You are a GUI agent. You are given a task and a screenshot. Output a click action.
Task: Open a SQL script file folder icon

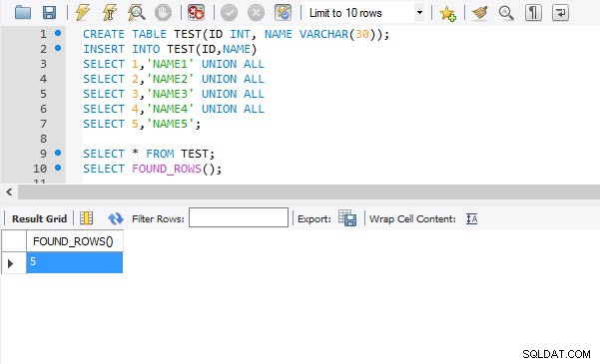click(23, 13)
